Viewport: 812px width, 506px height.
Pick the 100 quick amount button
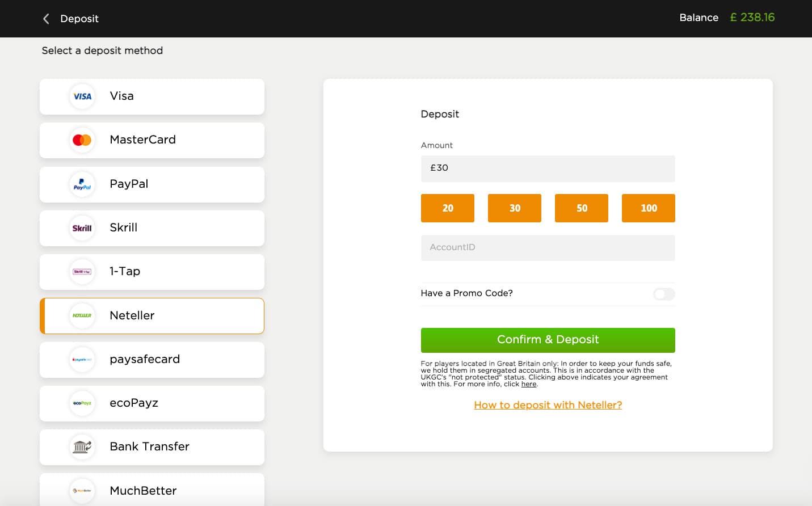tap(649, 208)
